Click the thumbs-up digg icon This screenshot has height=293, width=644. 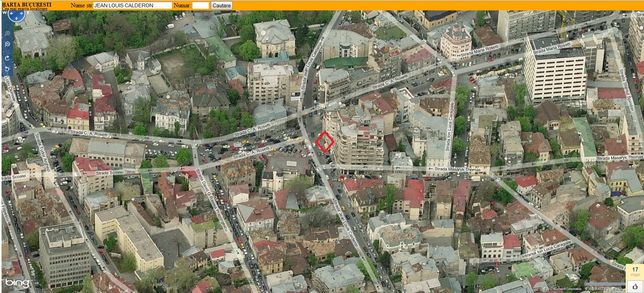(x=635, y=286)
